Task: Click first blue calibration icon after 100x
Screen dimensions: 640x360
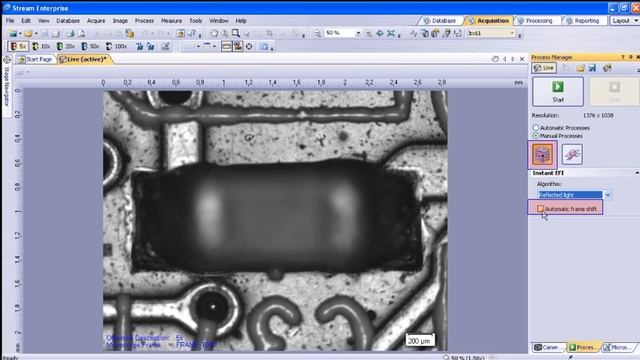Action: click(140, 47)
